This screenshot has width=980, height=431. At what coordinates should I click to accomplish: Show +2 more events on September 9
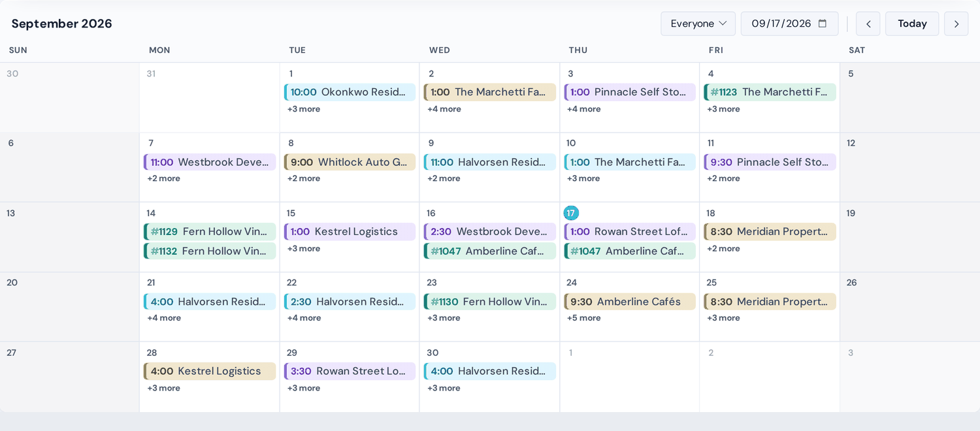tap(444, 178)
